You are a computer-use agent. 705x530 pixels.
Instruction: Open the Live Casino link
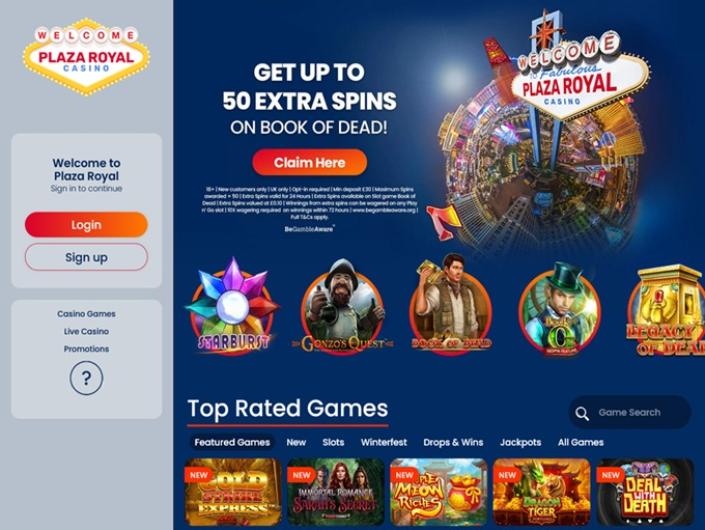(x=86, y=331)
